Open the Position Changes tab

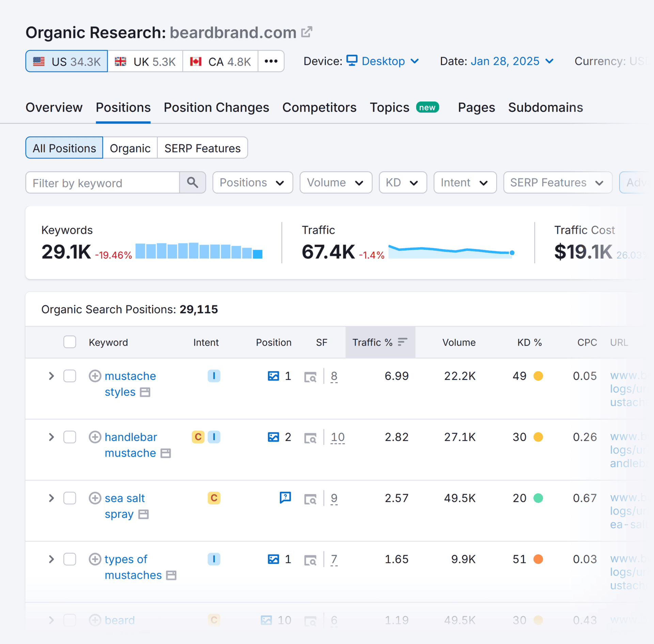pyautogui.click(x=216, y=107)
